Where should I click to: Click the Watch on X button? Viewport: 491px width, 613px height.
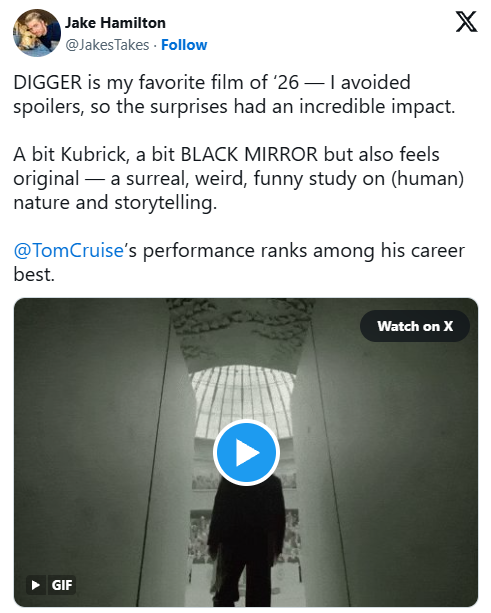pos(415,326)
